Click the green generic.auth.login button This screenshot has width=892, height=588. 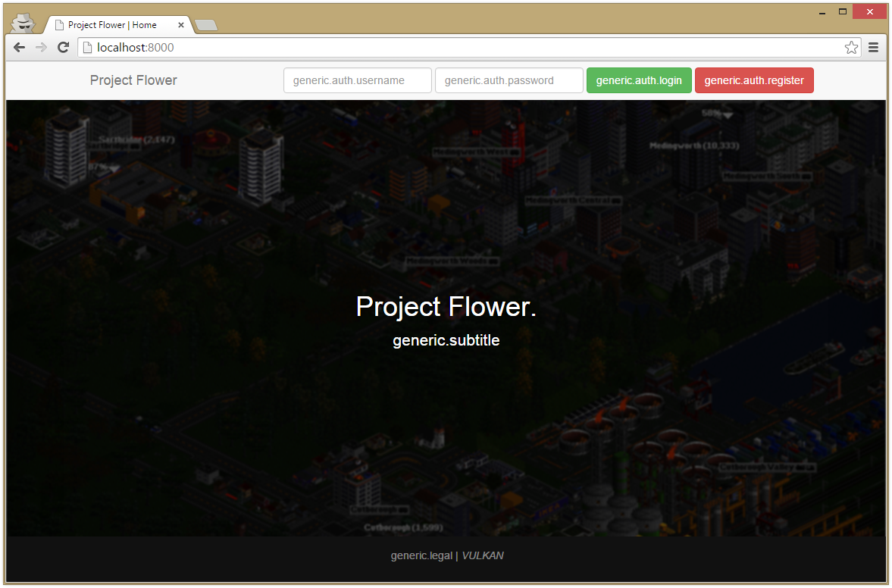tap(639, 80)
